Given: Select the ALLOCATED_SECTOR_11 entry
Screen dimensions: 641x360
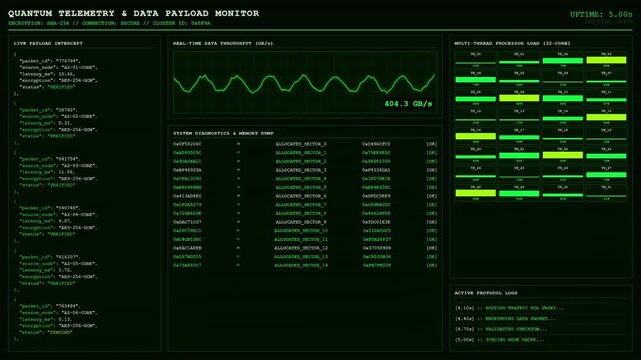Looking at the screenshot, I should pyautogui.click(x=301, y=239).
